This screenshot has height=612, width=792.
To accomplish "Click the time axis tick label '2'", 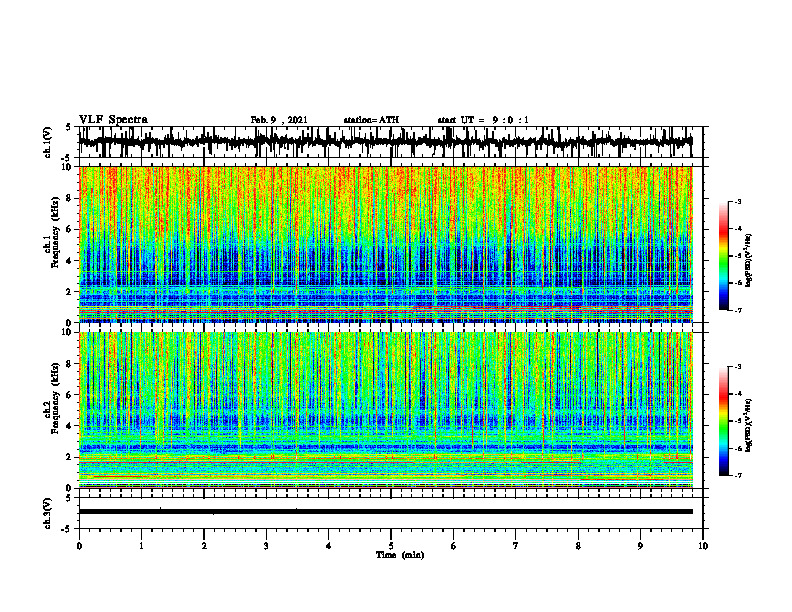I will [x=204, y=546].
